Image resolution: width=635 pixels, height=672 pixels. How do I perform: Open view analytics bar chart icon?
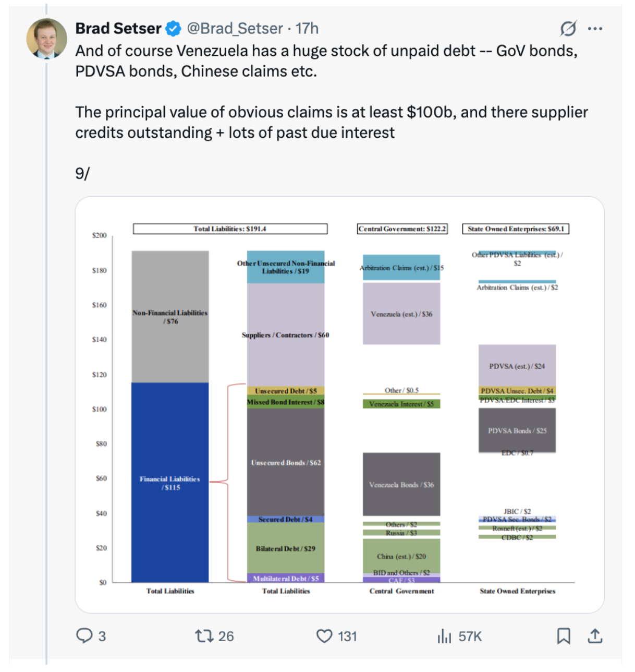(444, 636)
